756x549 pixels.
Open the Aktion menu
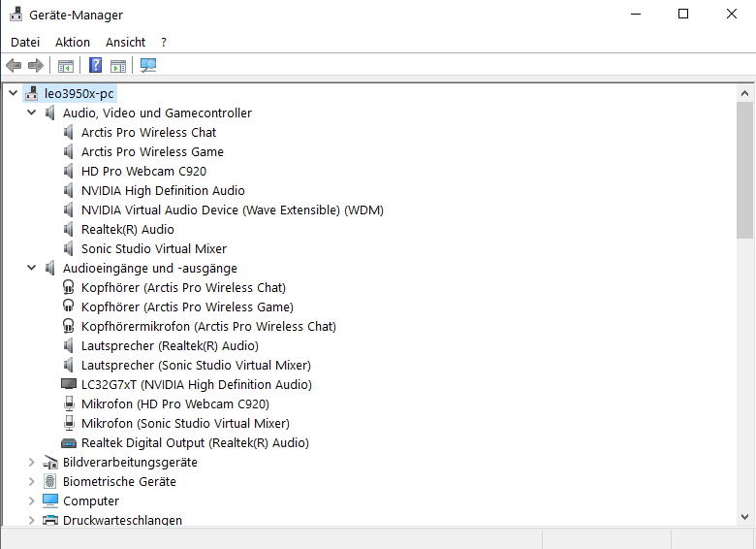73,43
